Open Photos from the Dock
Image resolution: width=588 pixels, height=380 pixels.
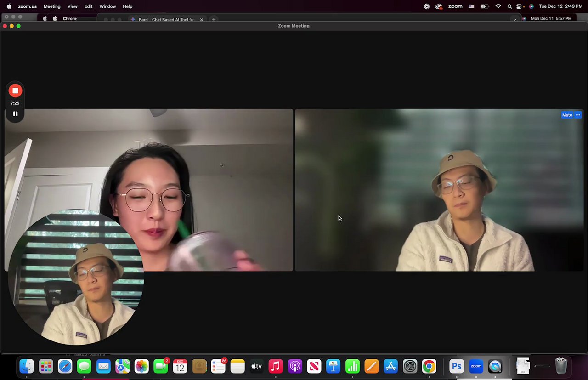(141, 366)
